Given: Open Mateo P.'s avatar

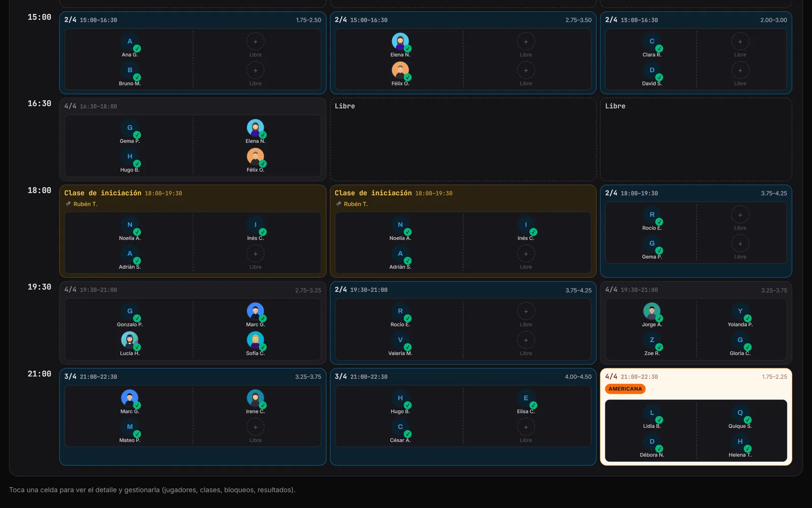Looking at the screenshot, I should point(130,427).
